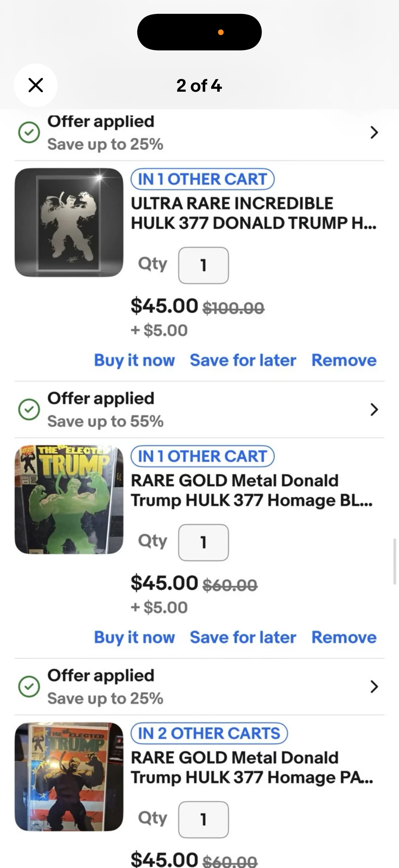Remove the Homage BL... item from cart
Image resolution: width=399 pixels, height=868 pixels.
point(344,637)
